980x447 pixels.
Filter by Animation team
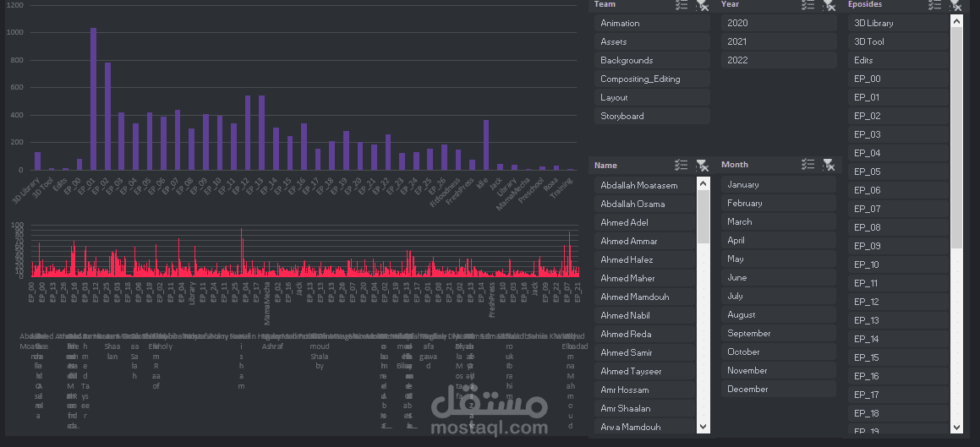coord(652,23)
